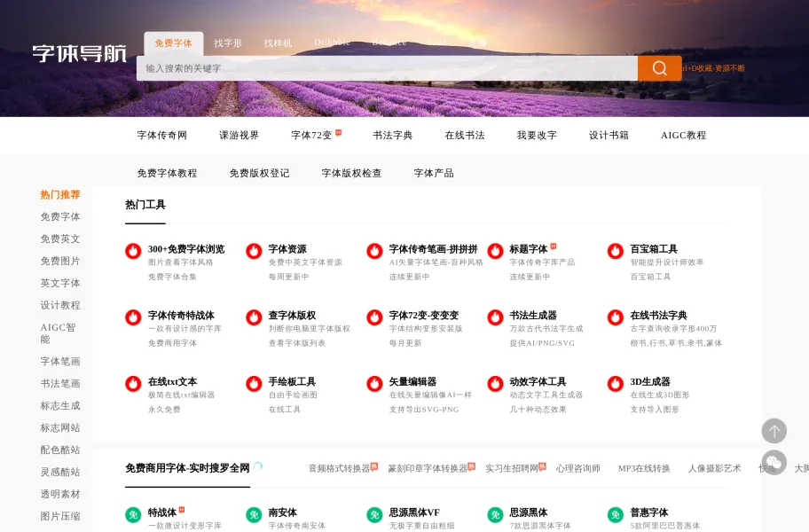
Task: Click the flame icon beside 在线txt文本
Action: (x=133, y=384)
